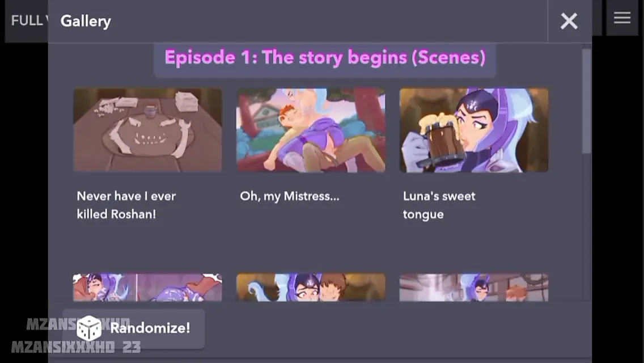Open the second-row thumbnail showing two faces
644x363 pixels.
tap(311, 288)
